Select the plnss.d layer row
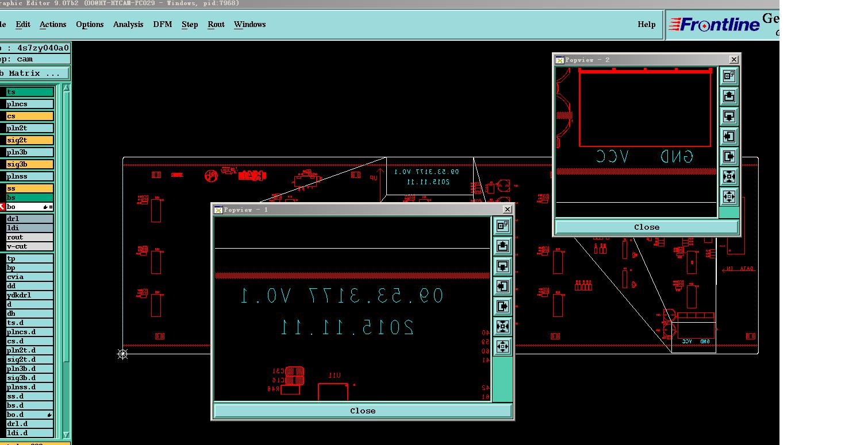868x445 pixels. point(29,387)
